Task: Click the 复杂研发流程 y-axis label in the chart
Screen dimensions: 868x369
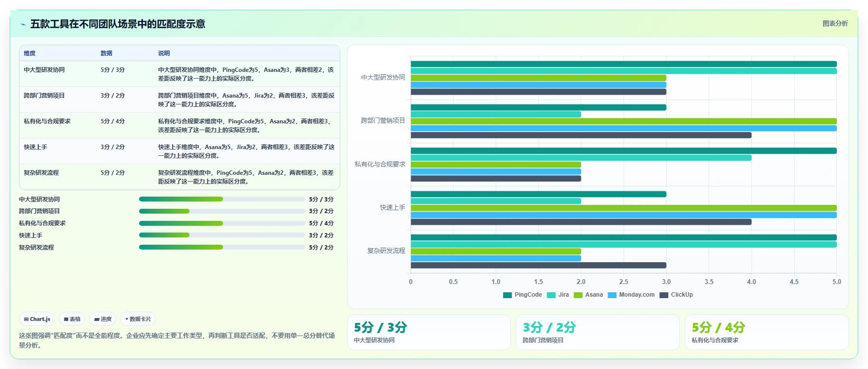Action: click(386, 251)
